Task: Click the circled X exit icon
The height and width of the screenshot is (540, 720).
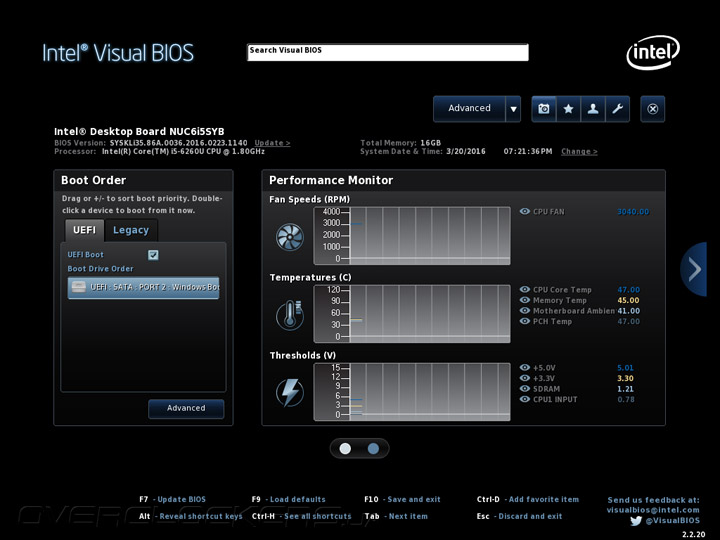Action: (652, 109)
